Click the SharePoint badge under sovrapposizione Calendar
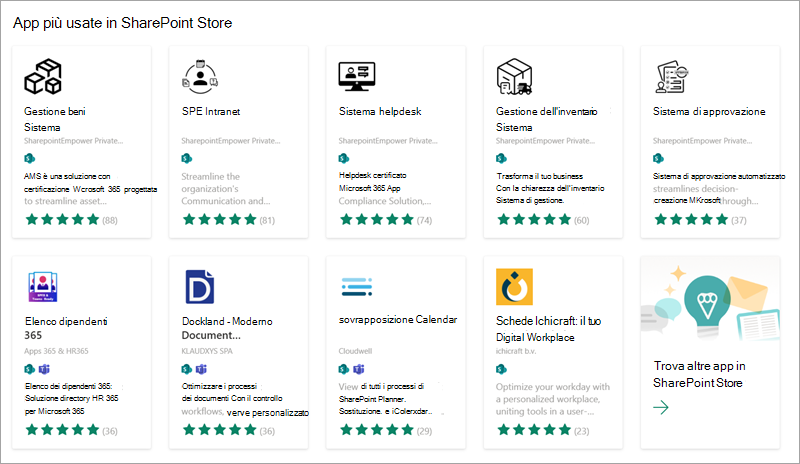The image size is (800, 464). coord(344,369)
